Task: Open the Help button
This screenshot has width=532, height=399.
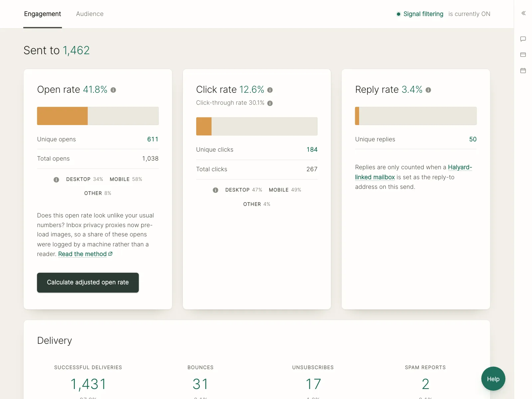Action: [493, 379]
